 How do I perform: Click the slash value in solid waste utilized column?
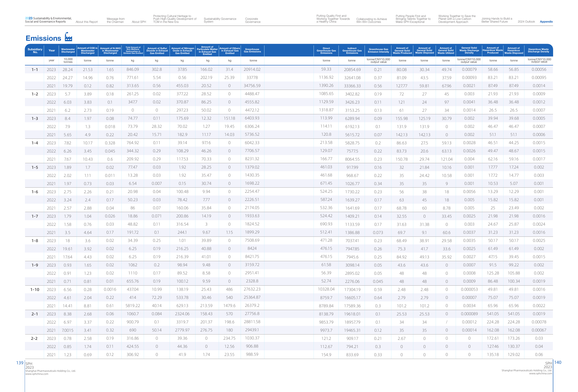[446, 322]
